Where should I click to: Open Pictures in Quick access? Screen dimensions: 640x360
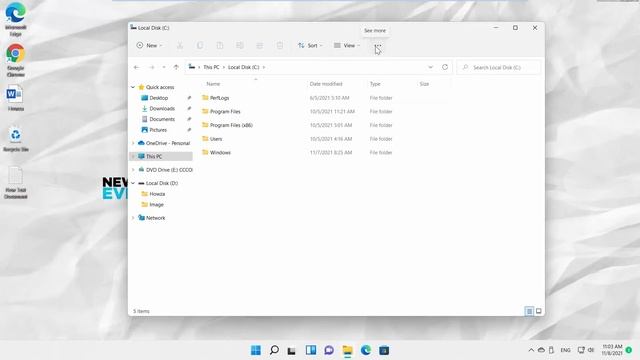click(158, 130)
